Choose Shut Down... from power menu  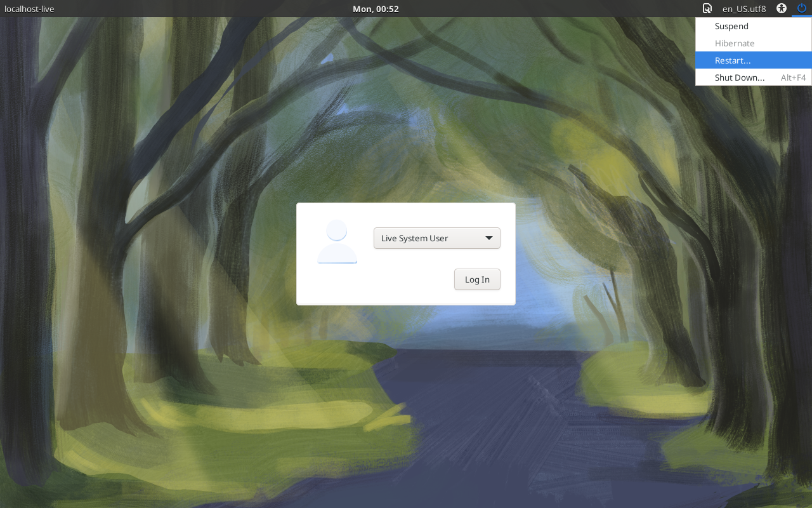tap(754, 77)
